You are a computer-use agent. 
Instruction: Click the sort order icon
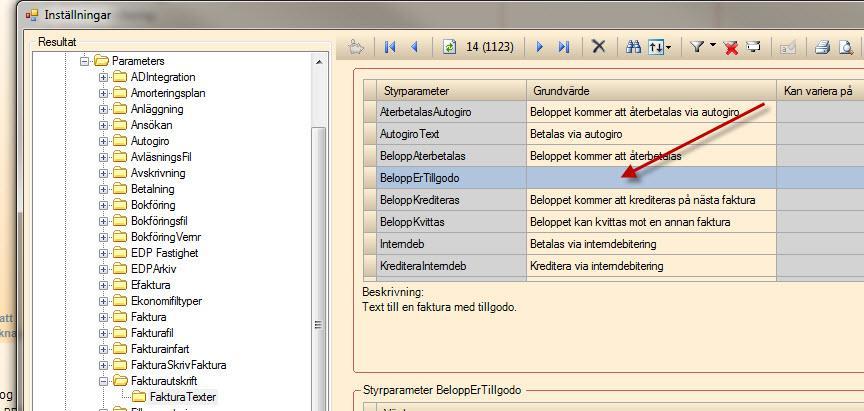click(656, 47)
